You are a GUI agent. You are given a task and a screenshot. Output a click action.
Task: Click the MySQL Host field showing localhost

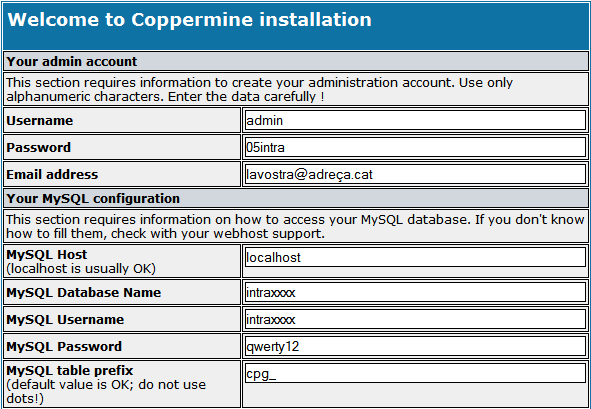[415, 257]
